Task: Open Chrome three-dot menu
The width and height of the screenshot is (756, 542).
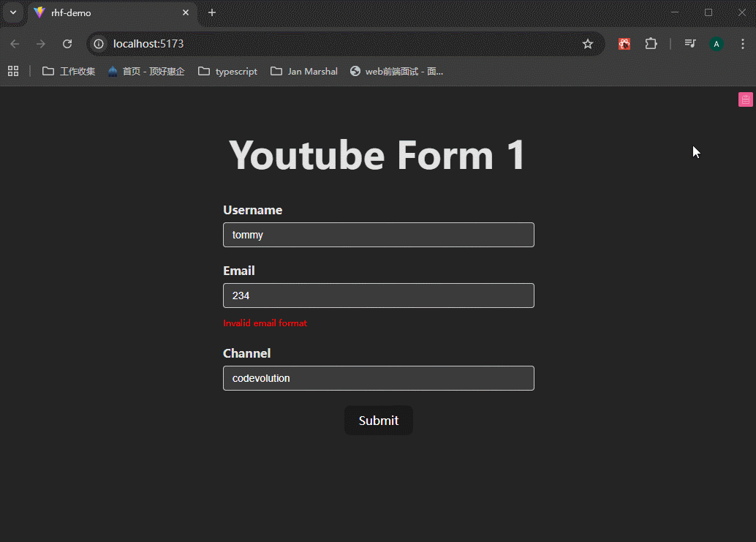Action: coord(741,44)
